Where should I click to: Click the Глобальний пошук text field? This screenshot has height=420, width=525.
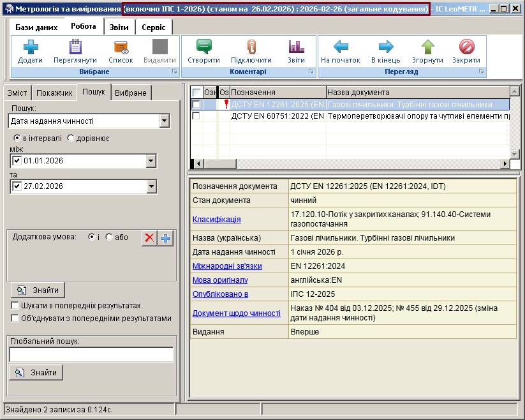pyautogui.click(x=91, y=354)
